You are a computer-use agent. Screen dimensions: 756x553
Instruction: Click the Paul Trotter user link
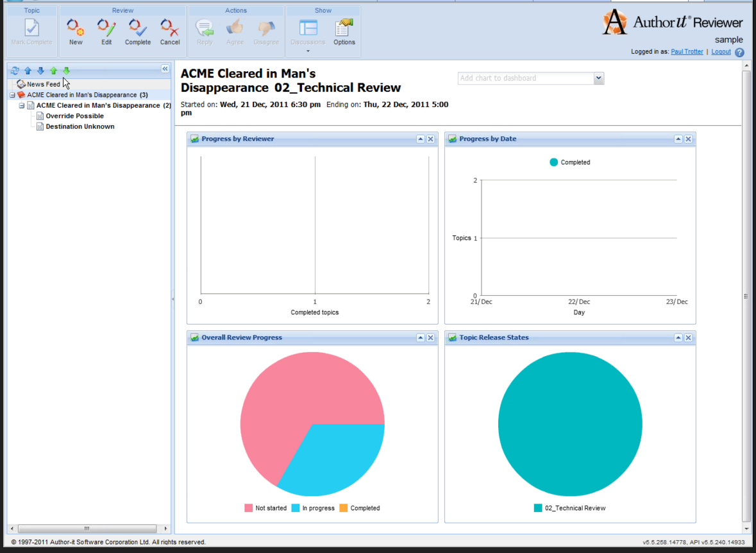[687, 51]
